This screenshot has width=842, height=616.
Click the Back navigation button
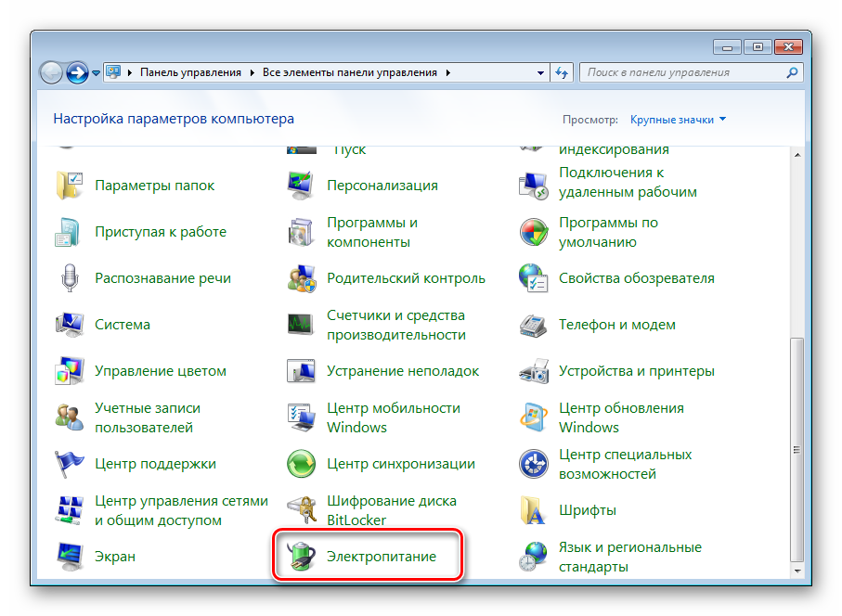52,71
